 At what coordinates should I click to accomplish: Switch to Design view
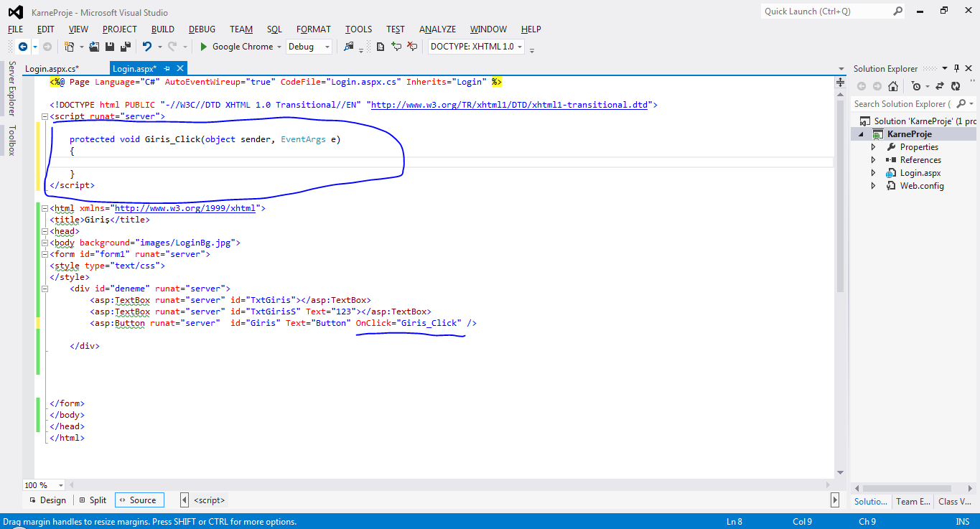[x=47, y=500]
